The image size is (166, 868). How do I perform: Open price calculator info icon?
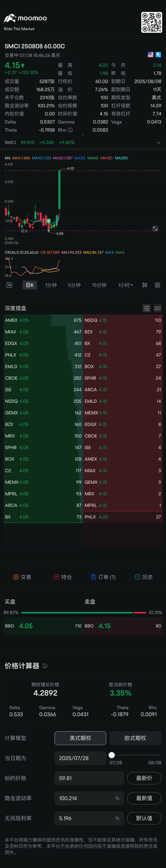tap(45, 666)
